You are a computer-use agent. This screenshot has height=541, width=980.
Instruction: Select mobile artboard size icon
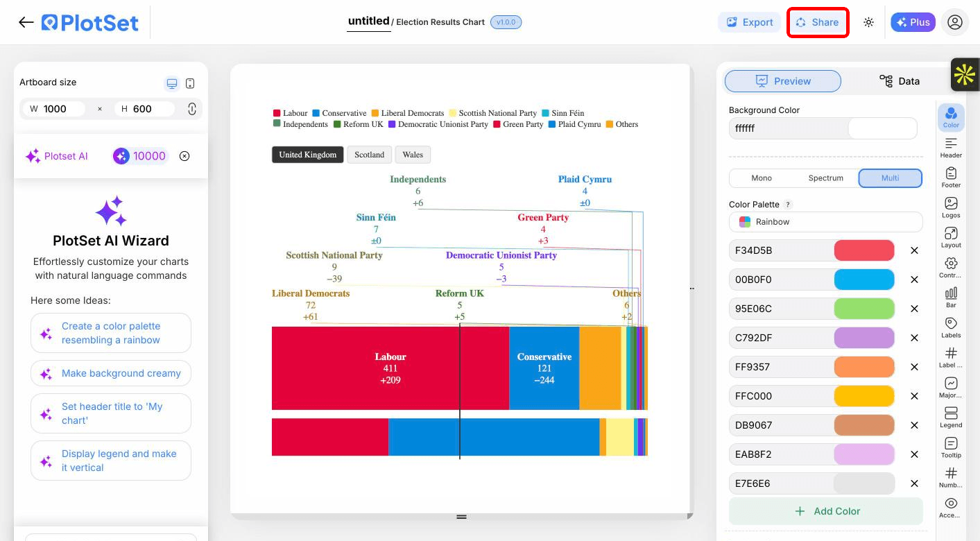tap(190, 83)
